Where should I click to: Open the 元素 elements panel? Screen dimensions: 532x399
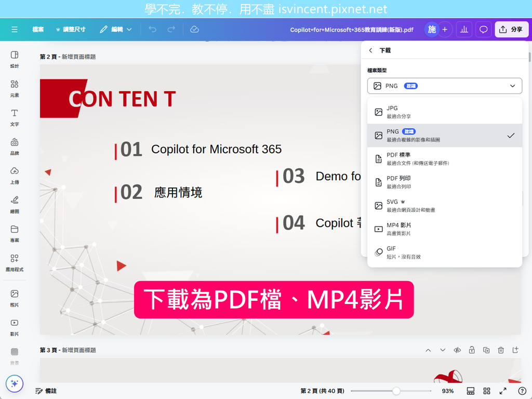tap(15, 88)
